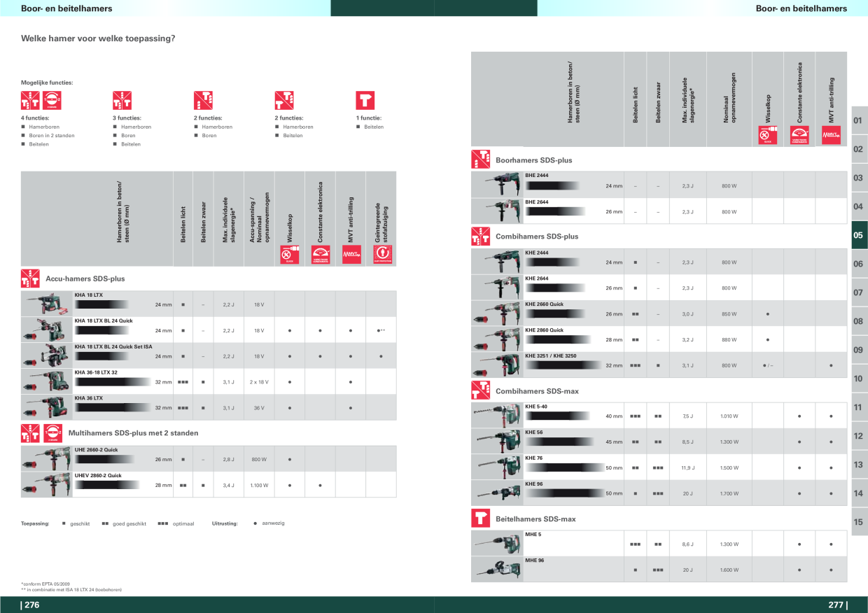This screenshot has height=613, width=868.
Task: Click the icon above '2 functies: Hamerboren, Beitelen'
Action: 284,100
